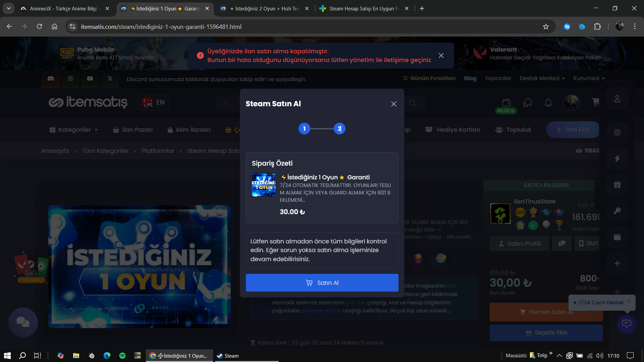Viewport: 644px width, 362px height.
Task: Click the sidebar wallet icon
Action: (617, 237)
